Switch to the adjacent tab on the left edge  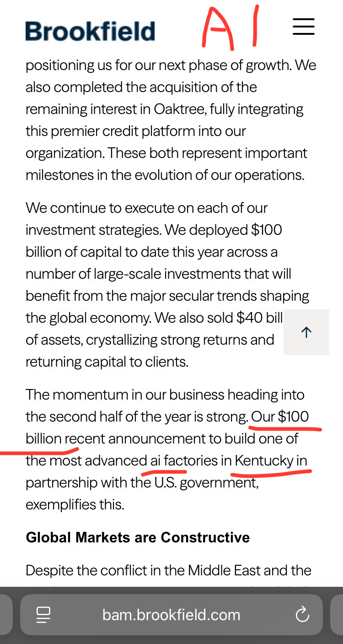click(5, 615)
